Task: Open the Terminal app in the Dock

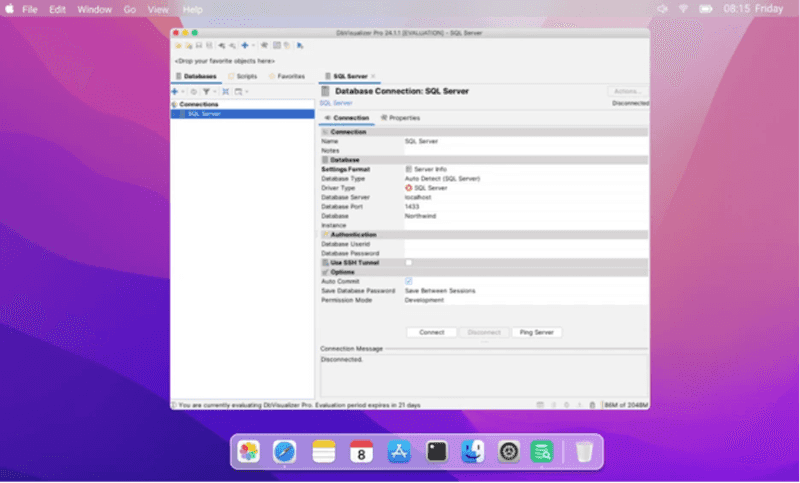Action: click(437, 452)
